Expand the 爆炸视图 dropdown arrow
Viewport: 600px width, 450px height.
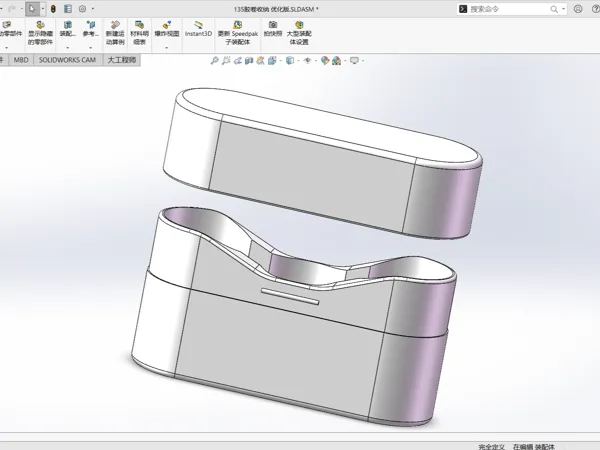pos(167,48)
